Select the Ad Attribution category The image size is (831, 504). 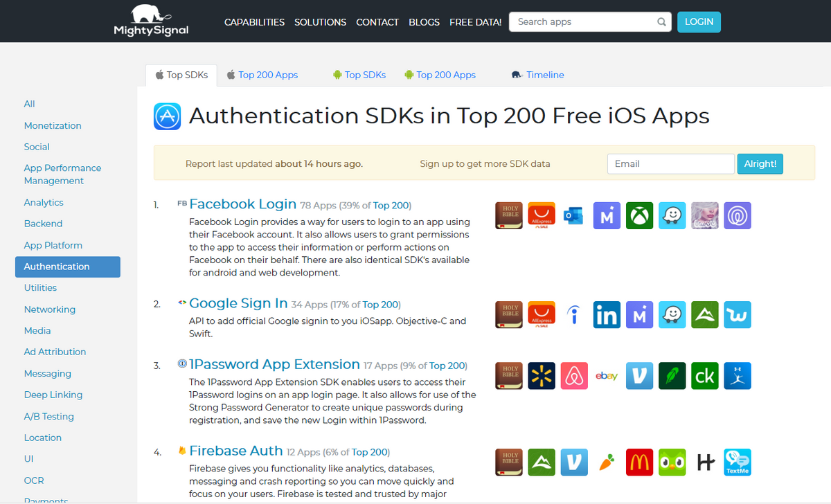coord(55,352)
